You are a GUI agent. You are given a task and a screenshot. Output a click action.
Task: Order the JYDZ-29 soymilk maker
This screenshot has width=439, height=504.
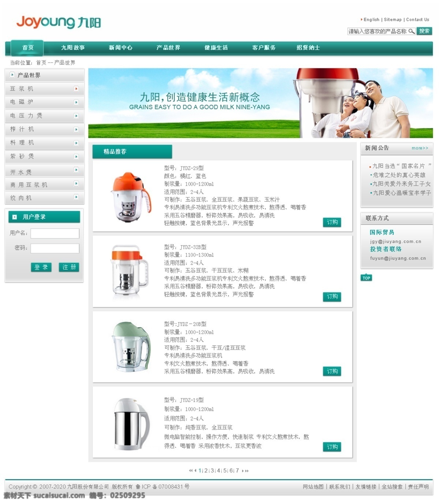coord(332,222)
